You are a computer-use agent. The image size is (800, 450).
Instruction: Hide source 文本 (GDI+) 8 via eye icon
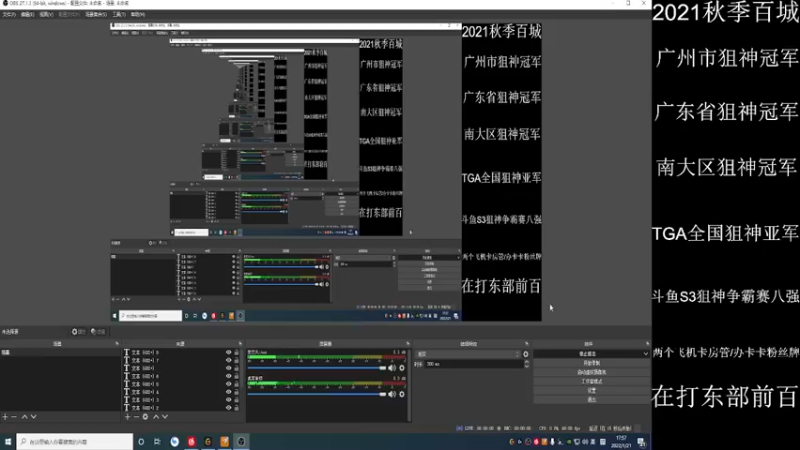coord(229,352)
